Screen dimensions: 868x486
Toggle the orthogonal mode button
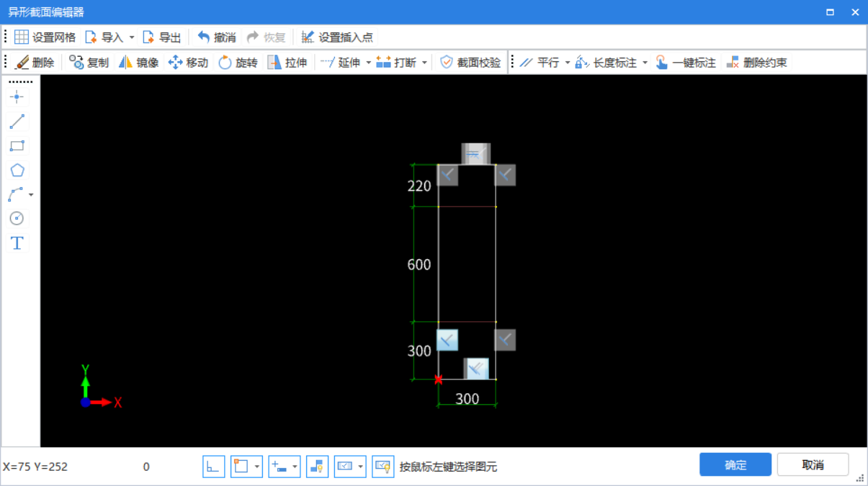(213, 467)
